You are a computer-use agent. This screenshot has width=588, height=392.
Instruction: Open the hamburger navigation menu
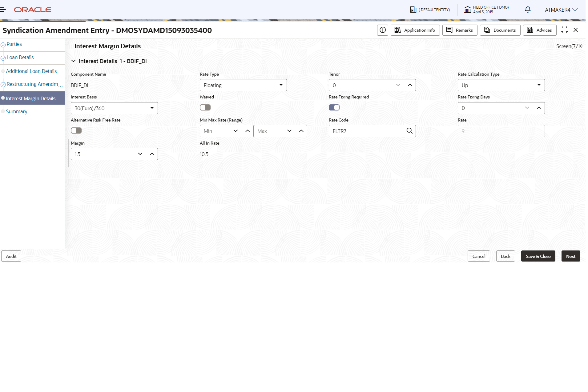click(3, 10)
